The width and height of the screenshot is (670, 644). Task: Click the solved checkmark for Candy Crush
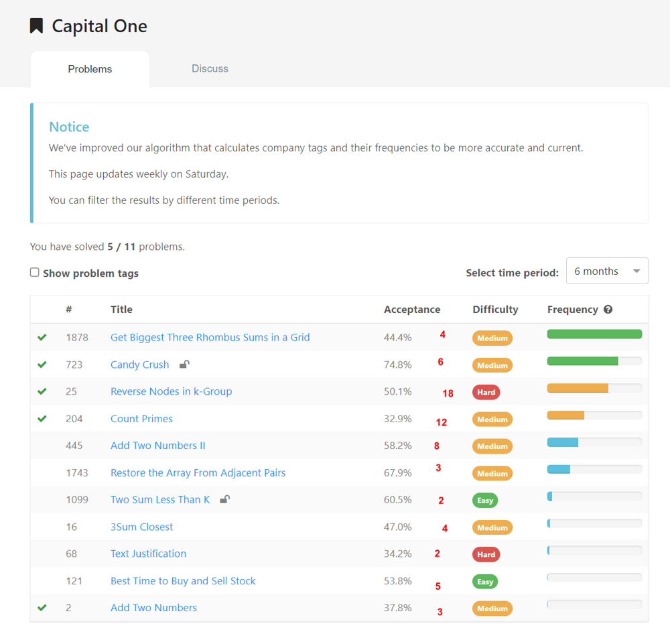point(42,365)
